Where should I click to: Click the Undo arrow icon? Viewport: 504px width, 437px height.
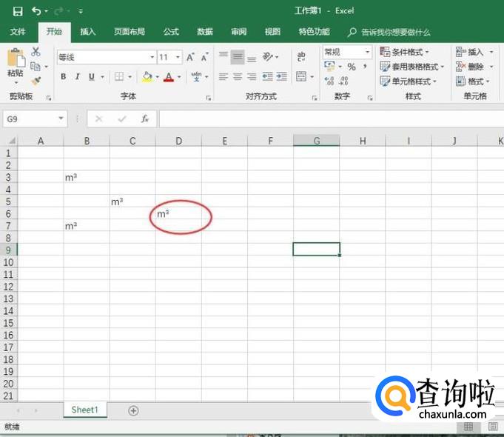point(36,11)
